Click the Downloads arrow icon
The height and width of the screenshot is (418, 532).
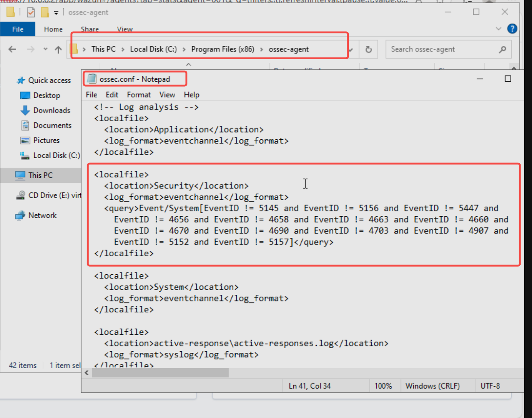pos(25,110)
